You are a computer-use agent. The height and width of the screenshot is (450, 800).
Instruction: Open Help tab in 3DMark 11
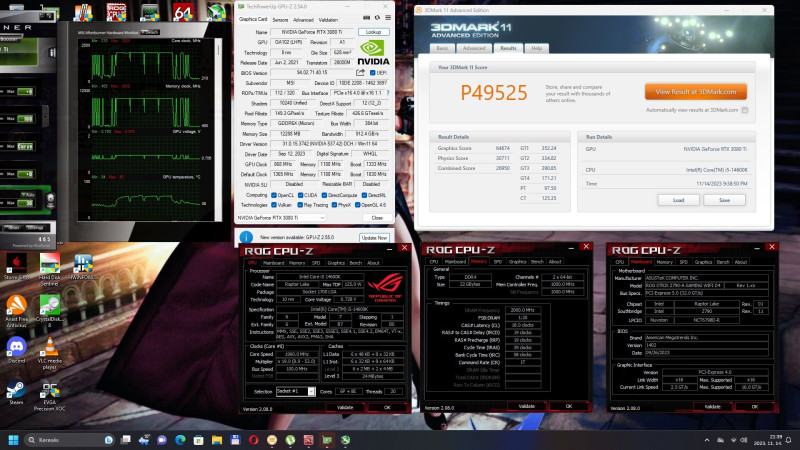(537, 48)
